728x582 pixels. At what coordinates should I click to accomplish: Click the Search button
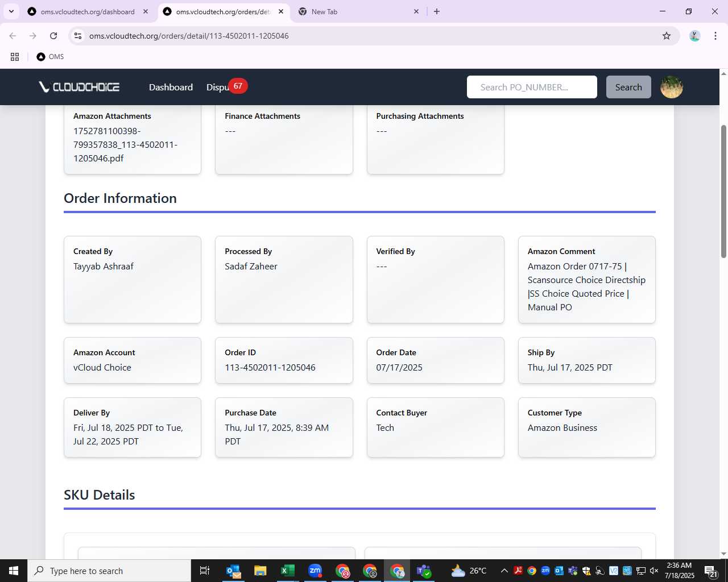tap(628, 87)
